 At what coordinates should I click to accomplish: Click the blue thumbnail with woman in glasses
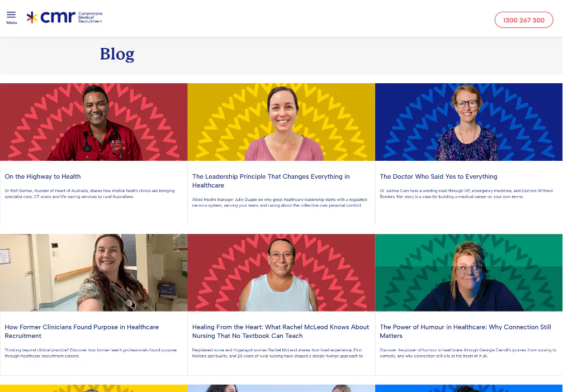pos(469,122)
